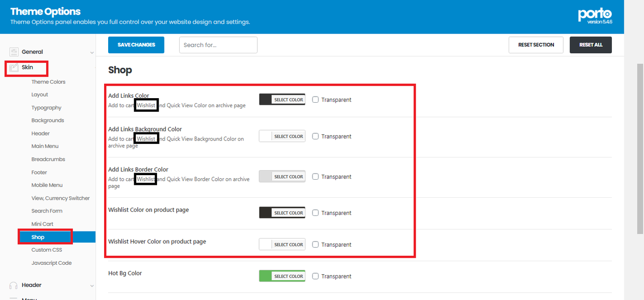Open Custom CSS submenu item
This screenshot has height=300, width=644.
pyautogui.click(x=46, y=250)
